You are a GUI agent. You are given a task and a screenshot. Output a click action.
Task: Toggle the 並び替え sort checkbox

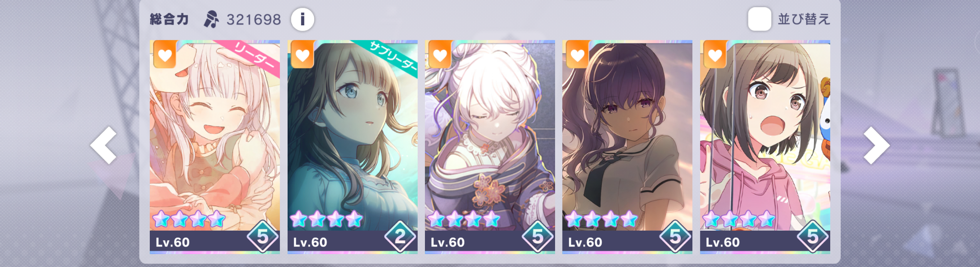(759, 19)
